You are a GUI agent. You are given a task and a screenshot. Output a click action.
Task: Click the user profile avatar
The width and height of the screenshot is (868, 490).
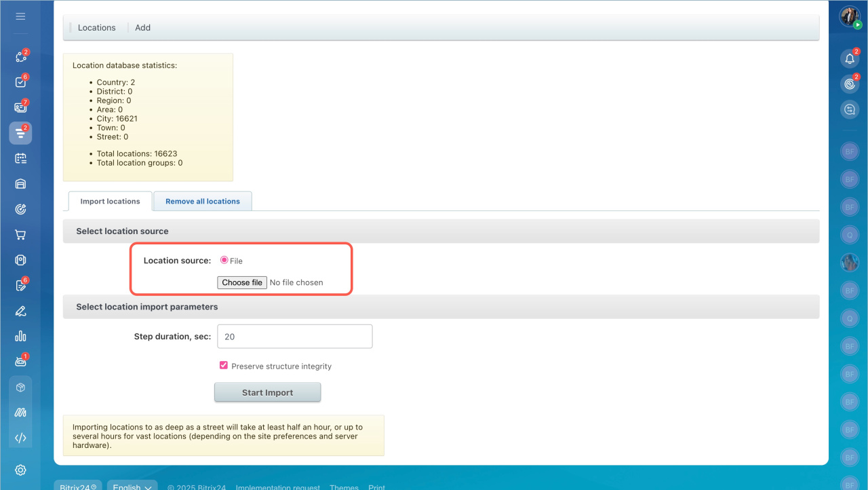click(849, 16)
